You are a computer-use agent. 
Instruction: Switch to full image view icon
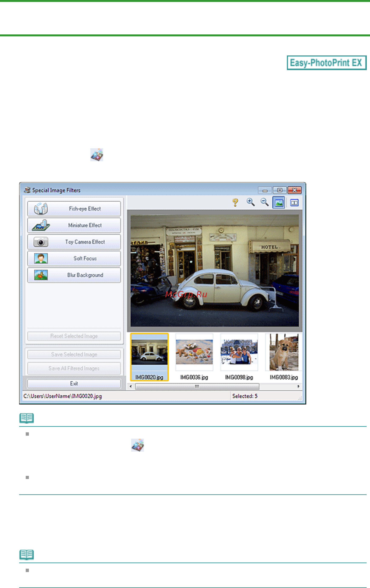279,202
